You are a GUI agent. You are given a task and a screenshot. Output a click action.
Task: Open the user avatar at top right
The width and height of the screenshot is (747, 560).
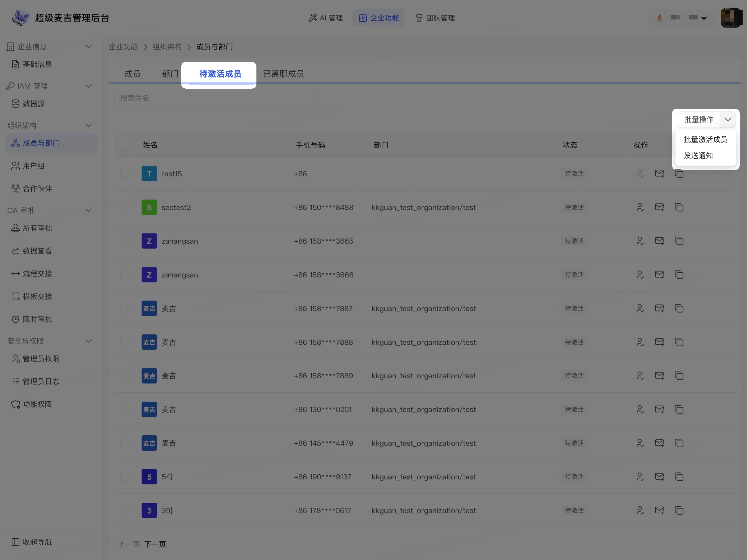[731, 18]
